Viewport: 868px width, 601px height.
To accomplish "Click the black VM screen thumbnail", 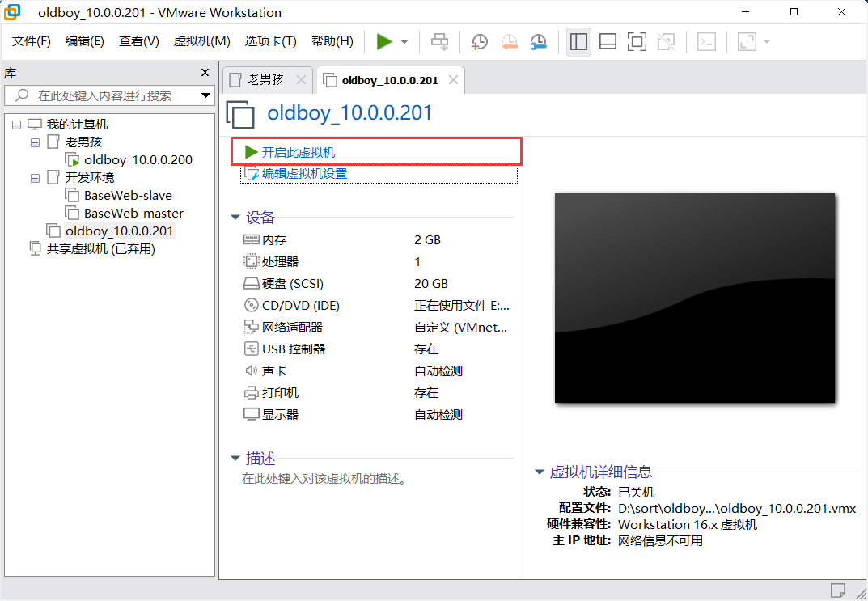I will coord(695,298).
